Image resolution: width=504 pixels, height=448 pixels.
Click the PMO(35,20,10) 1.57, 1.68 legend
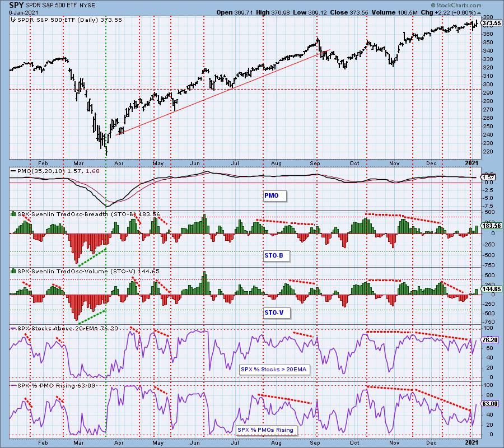click(x=58, y=171)
